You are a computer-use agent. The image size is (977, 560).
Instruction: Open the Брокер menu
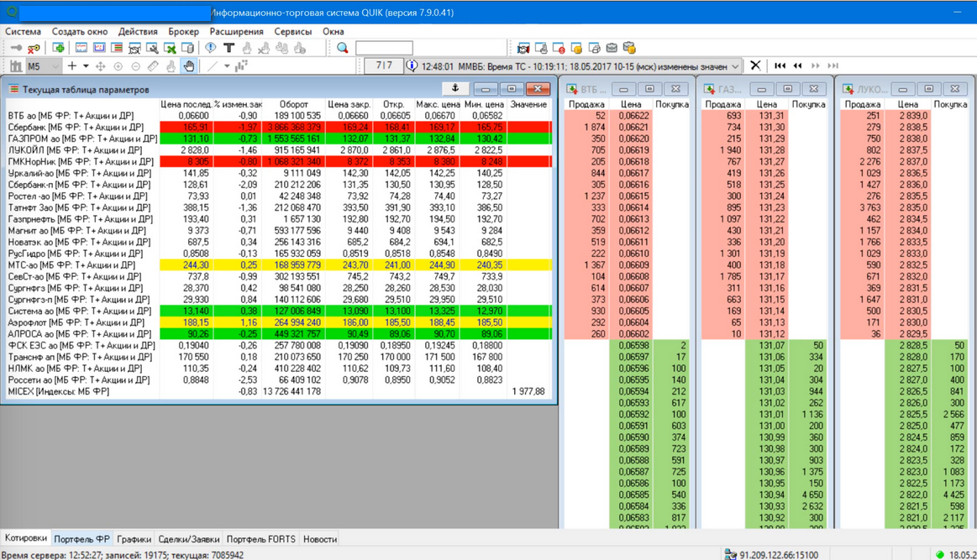pos(183,31)
